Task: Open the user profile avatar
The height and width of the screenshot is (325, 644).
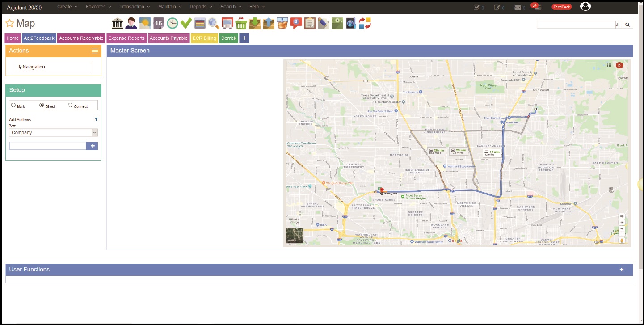Action: pos(585,6)
